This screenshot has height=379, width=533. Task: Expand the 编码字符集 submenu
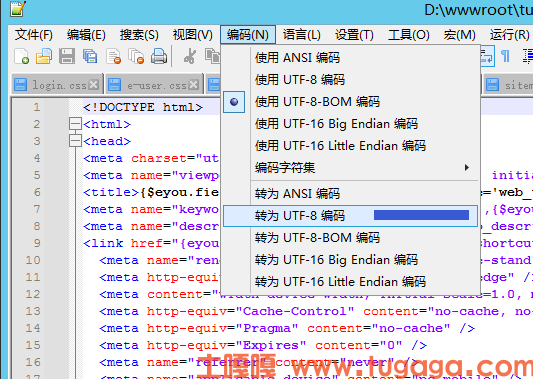(350, 168)
